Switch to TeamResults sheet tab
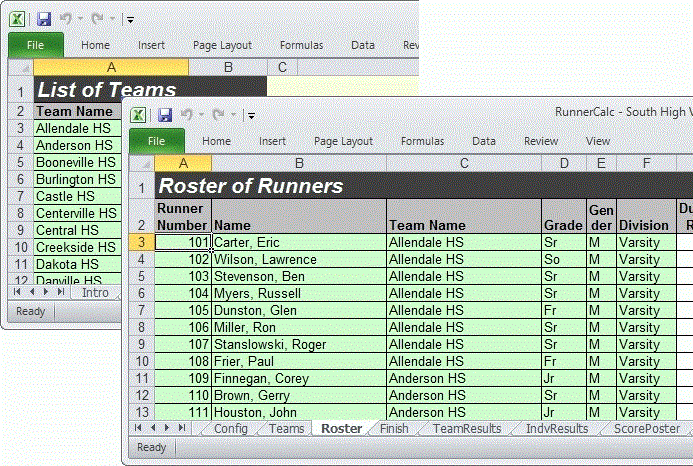Image resolution: width=693 pixels, height=466 pixels. [467, 428]
